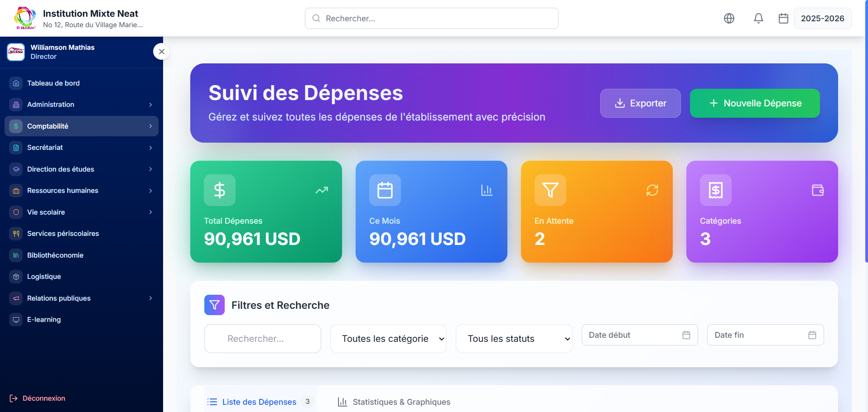Click the refresh icon on En Attente card
The height and width of the screenshot is (412, 868).
[652, 190]
